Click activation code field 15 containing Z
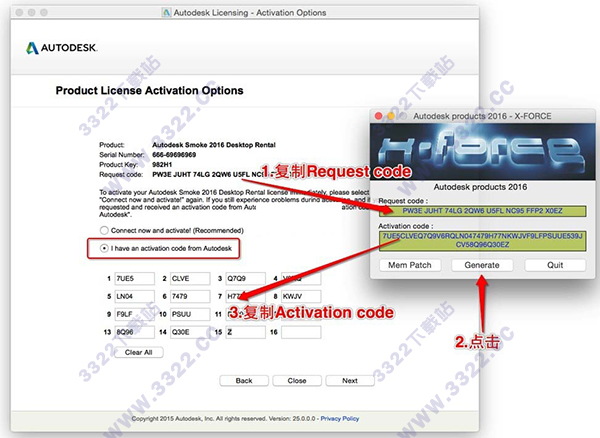 (245, 332)
